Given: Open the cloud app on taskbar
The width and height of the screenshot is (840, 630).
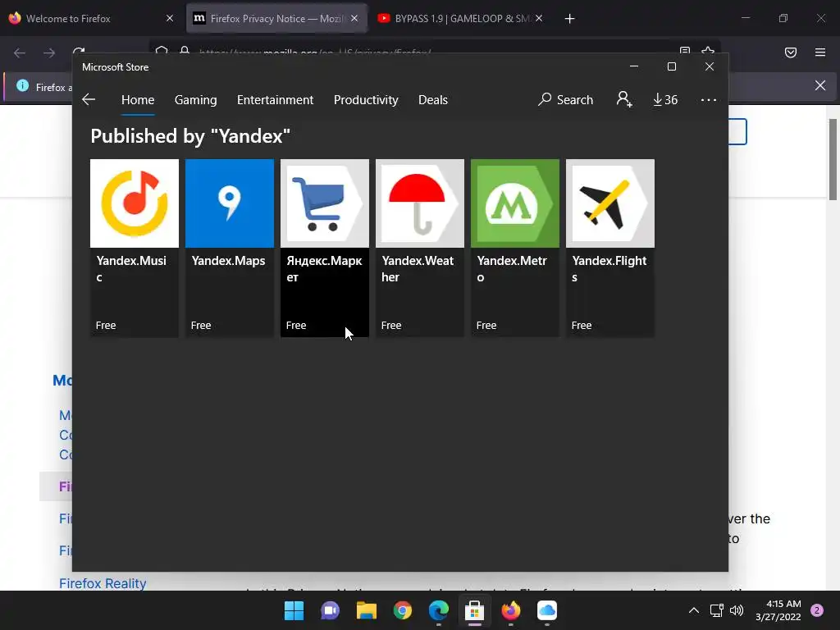Looking at the screenshot, I should pos(547,610).
